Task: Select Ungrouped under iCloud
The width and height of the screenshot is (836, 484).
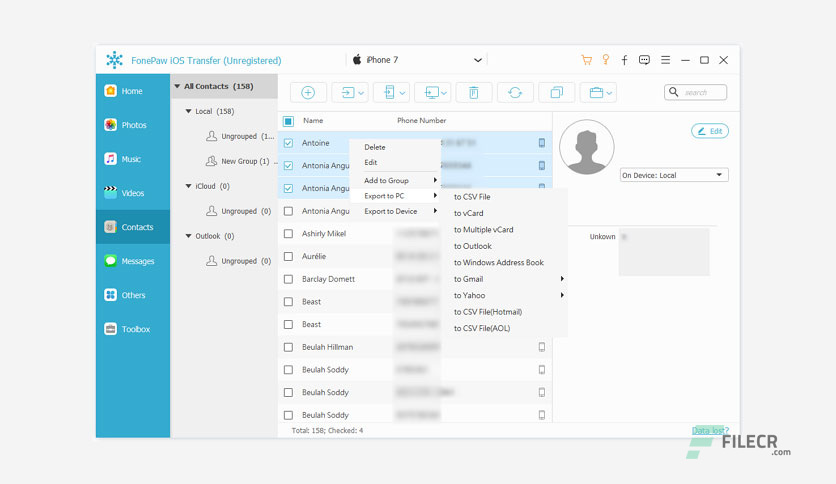Action: pyautogui.click(x=239, y=211)
